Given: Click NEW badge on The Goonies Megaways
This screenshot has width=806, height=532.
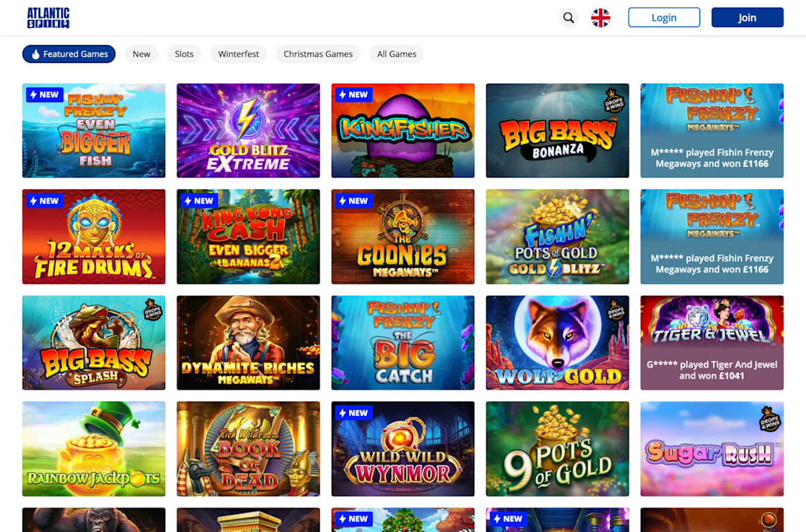Looking at the screenshot, I should tap(353, 200).
